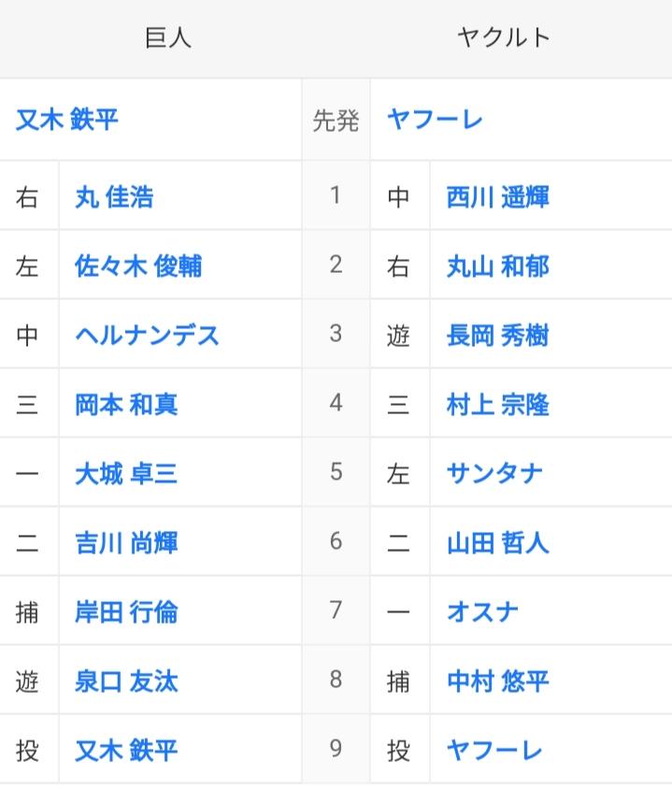Image resolution: width=672 pixels, height=805 pixels.
Task: Select オスナ first baseman link
Action: click(x=482, y=612)
